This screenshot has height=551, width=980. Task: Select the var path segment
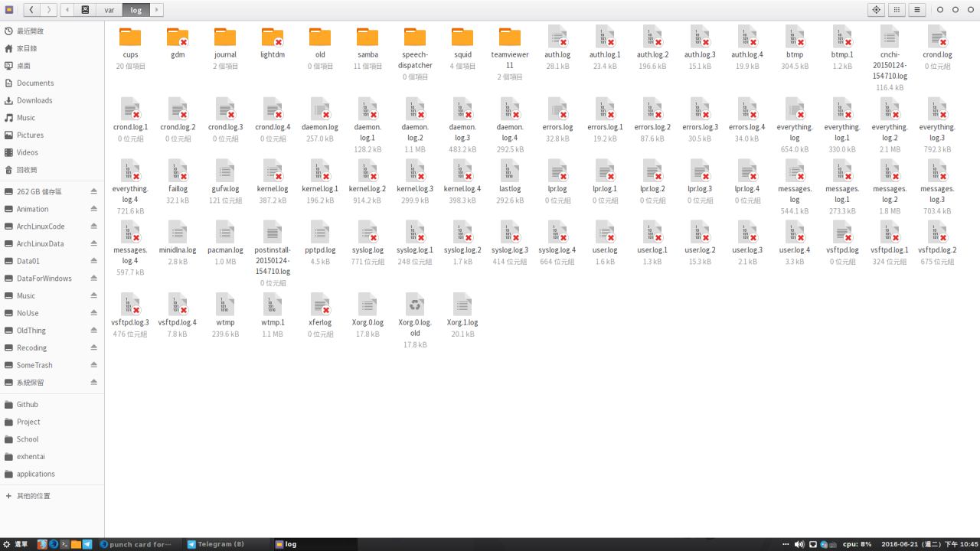pos(109,10)
